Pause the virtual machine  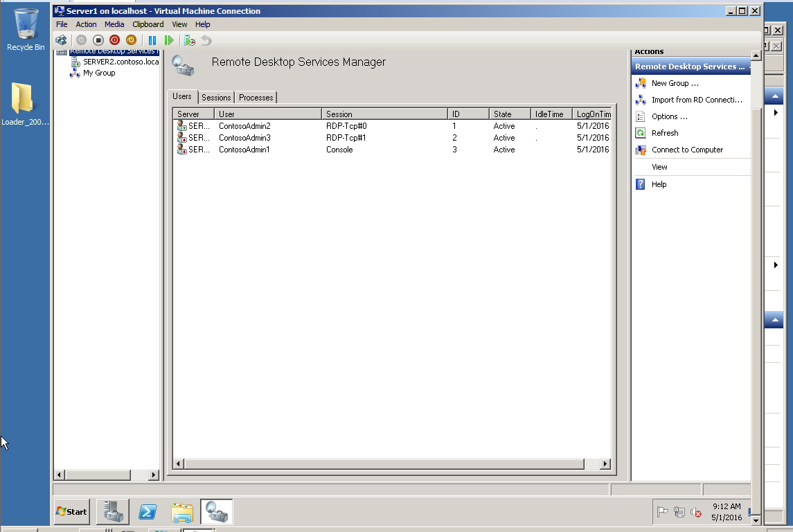[x=152, y=40]
